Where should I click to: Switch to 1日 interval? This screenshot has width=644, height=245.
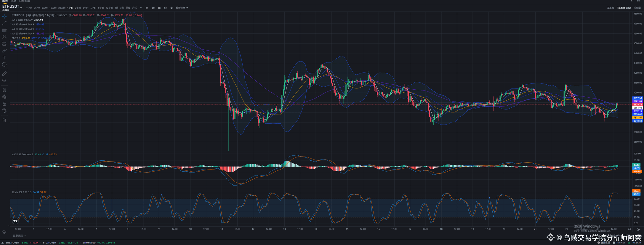[116, 8]
